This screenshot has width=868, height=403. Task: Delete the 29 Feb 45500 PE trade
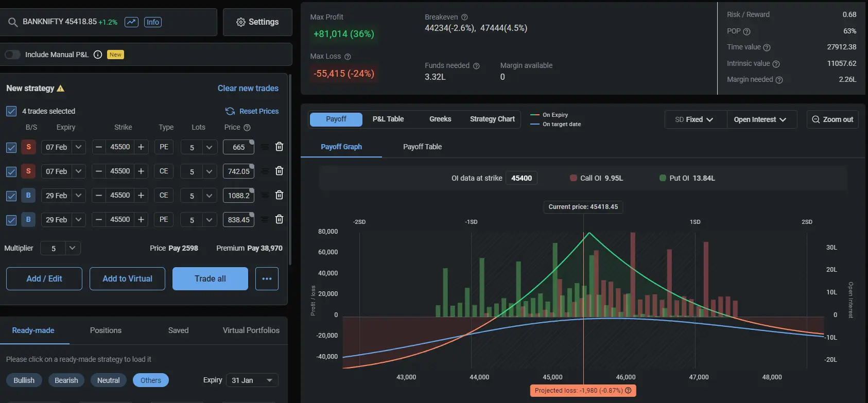point(279,219)
